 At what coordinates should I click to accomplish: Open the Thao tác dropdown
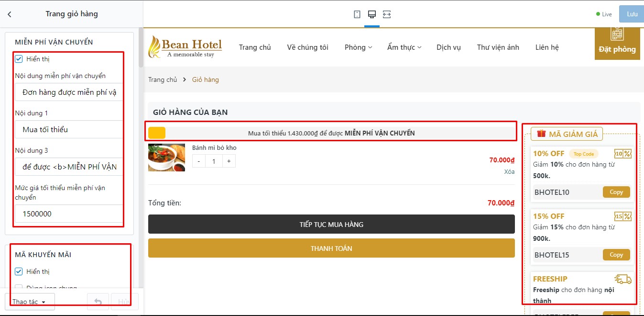(30, 302)
